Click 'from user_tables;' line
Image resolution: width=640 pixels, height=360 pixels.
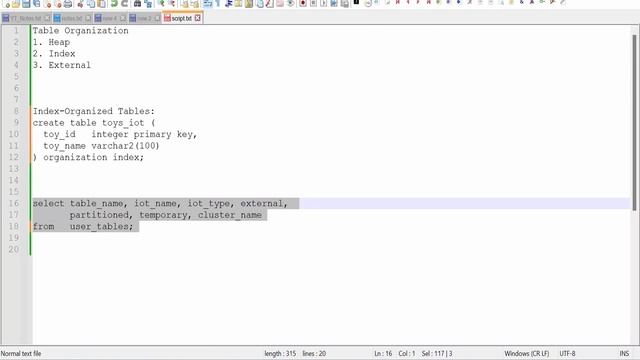[83, 226]
